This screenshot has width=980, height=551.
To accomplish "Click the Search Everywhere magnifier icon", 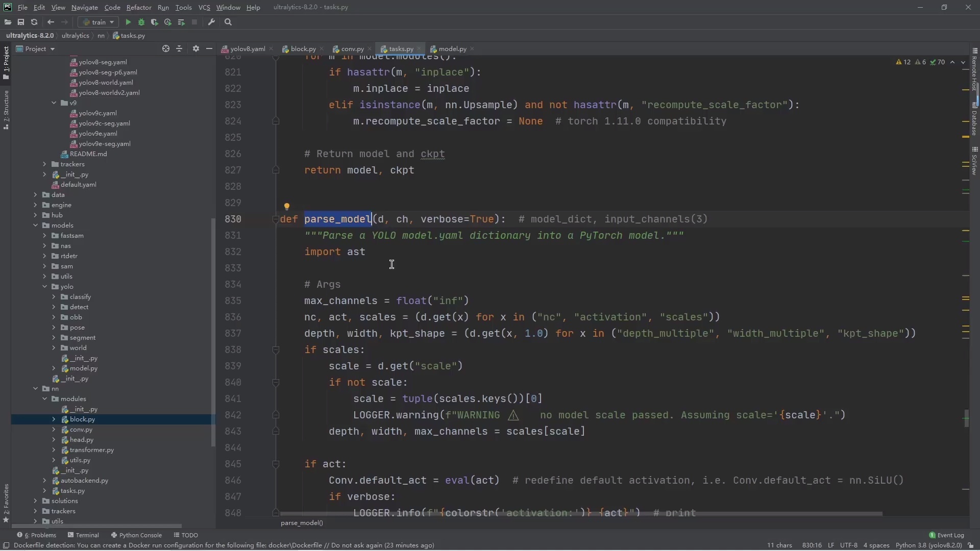I will [x=228, y=22].
